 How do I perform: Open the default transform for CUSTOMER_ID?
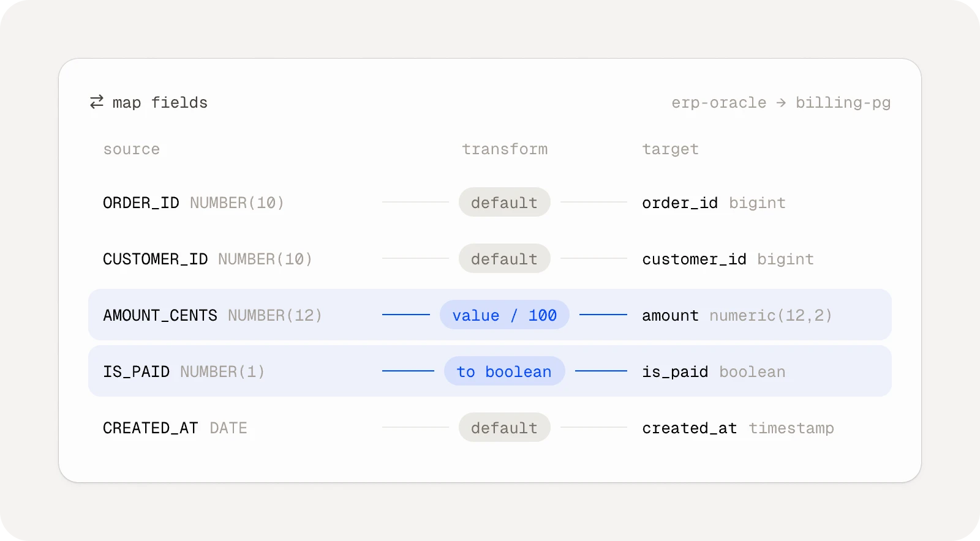point(504,259)
